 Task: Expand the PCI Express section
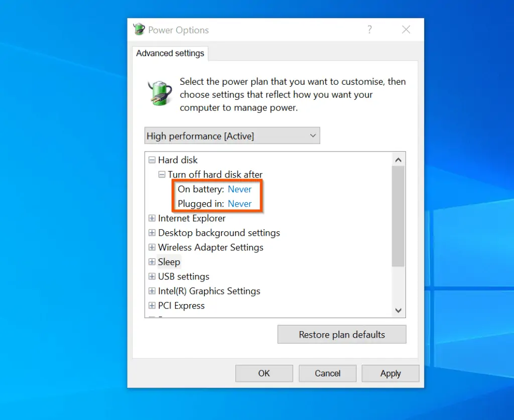[152, 305]
